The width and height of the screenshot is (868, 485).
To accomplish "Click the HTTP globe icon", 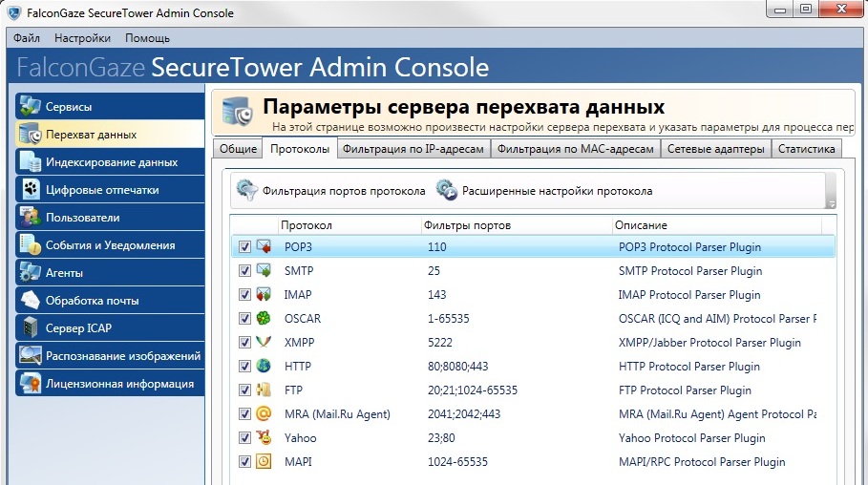I will 265,366.
